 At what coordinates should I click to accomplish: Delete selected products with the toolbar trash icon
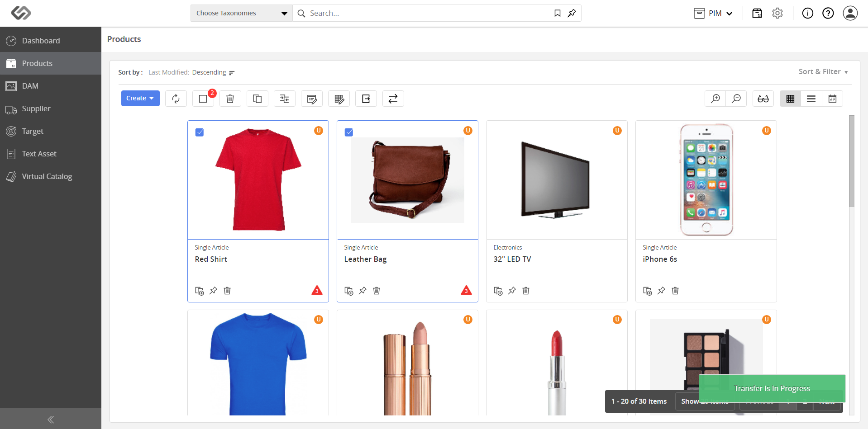pyautogui.click(x=230, y=99)
